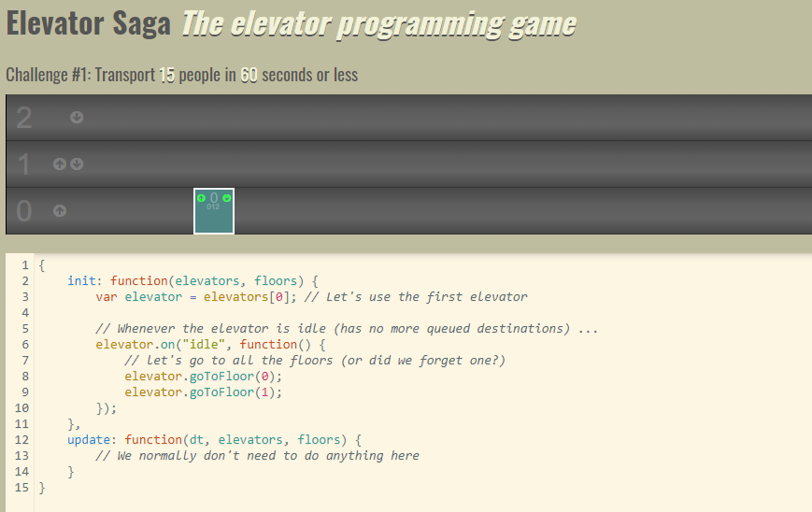The width and height of the screenshot is (812, 512).
Task: Click the elevator programming game subtitle
Action: tap(378, 23)
